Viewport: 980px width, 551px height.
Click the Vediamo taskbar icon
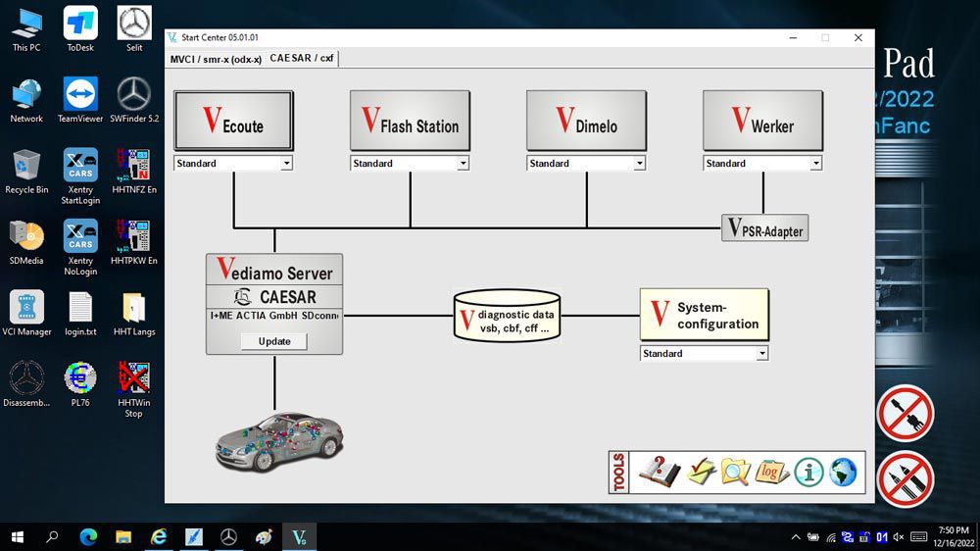click(x=299, y=536)
